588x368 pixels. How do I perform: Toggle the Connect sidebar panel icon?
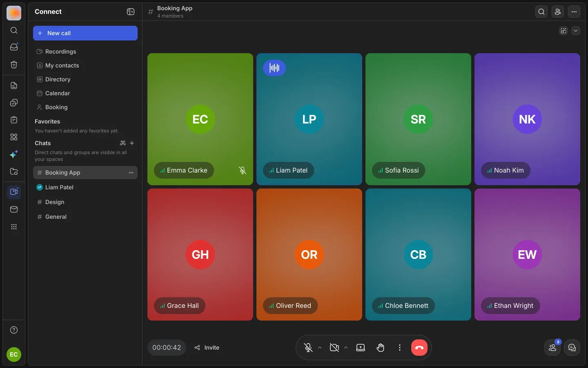pyautogui.click(x=131, y=12)
